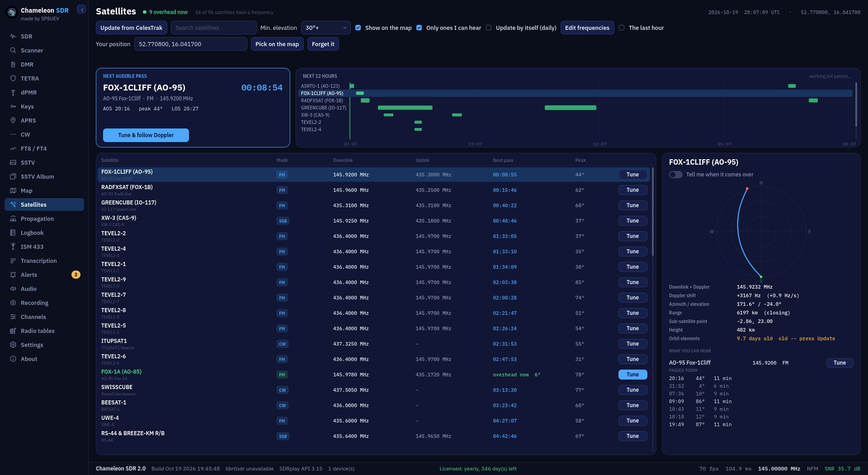This screenshot has width=868, height=475.
Task: Open ISM 433 section
Action: click(44, 247)
